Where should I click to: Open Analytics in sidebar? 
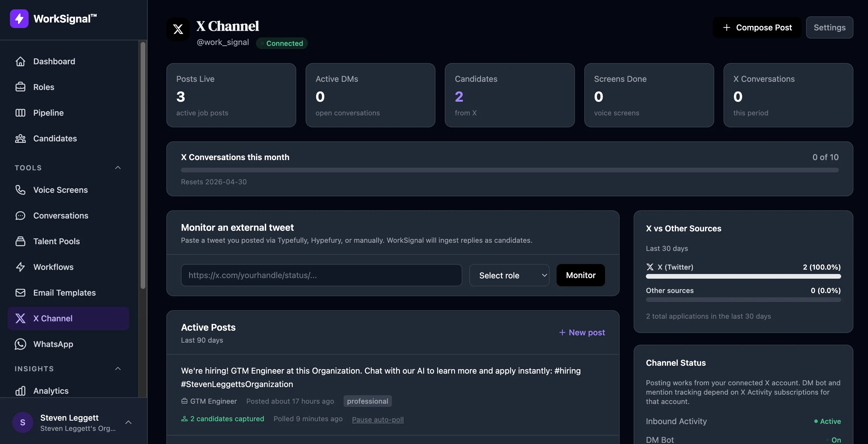68,391
